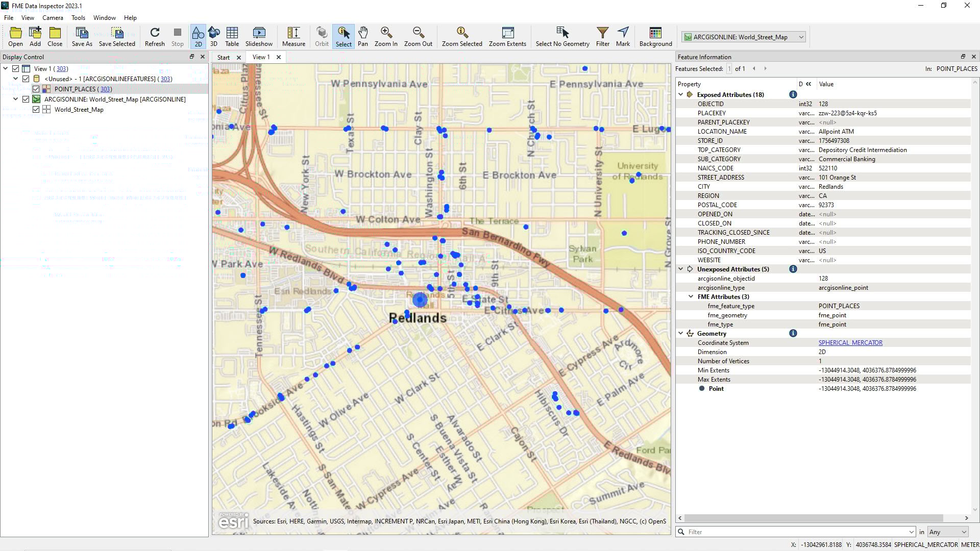Click the Add dataset icon
Image resolution: width=980 pixels, height=551 pixels.
point(35,37)
